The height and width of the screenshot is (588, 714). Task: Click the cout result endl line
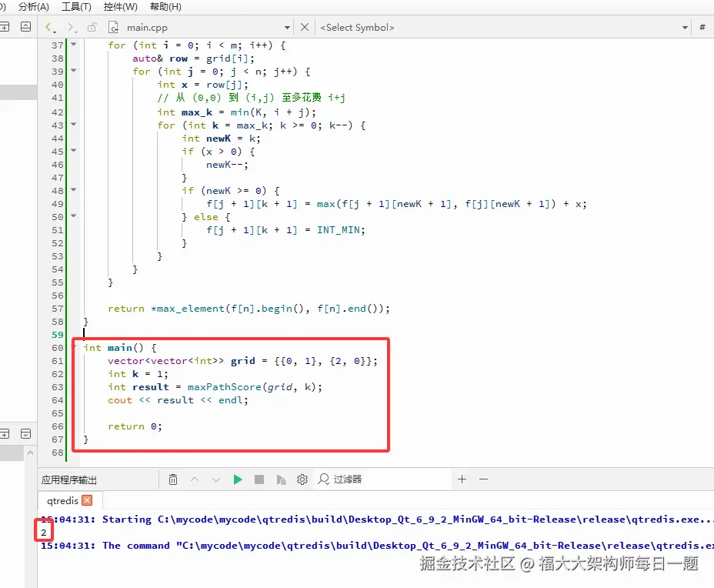178,400
